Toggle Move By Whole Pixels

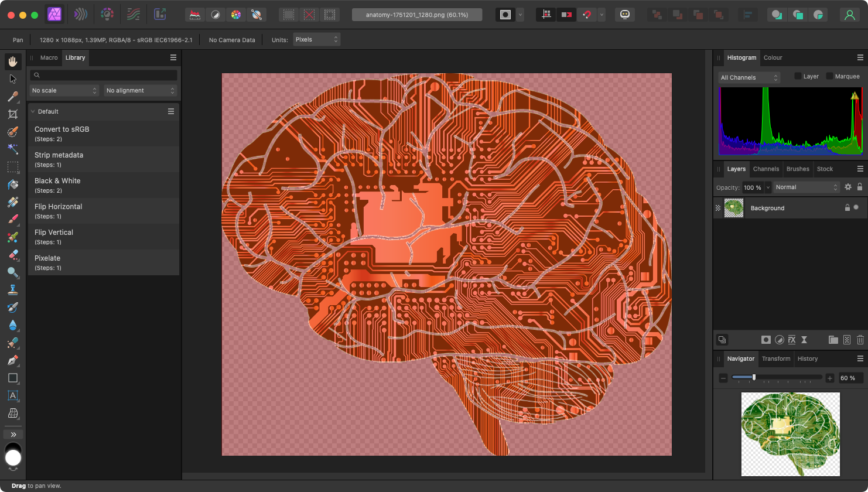point(566,15)
